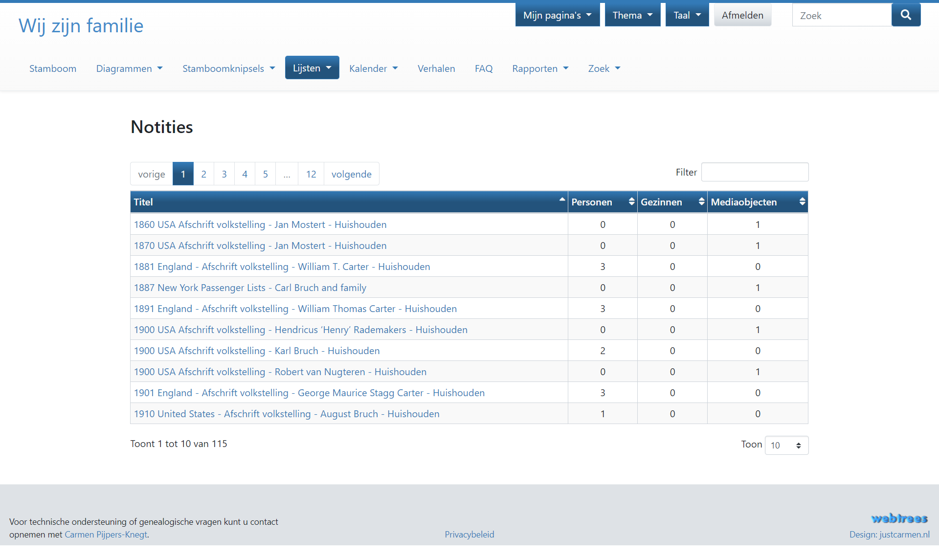Click the sort icon on the Gezinnen column
Viewport: 939px width, 560px height.
pos(701,202)
